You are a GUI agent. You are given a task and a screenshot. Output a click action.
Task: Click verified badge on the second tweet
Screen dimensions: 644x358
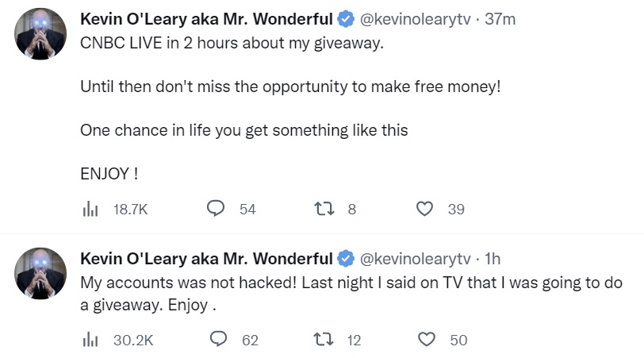click(x=346, y=259)
